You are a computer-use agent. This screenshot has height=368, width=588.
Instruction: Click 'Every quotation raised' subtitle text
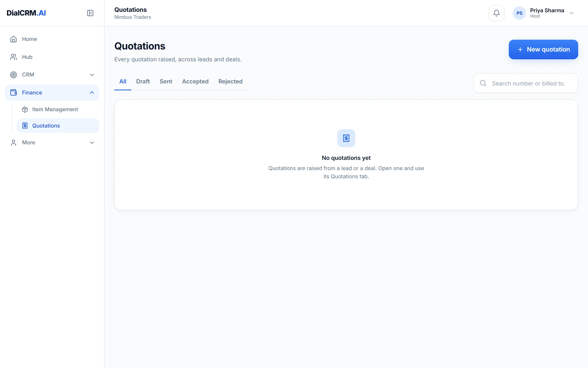pos(178,59)
